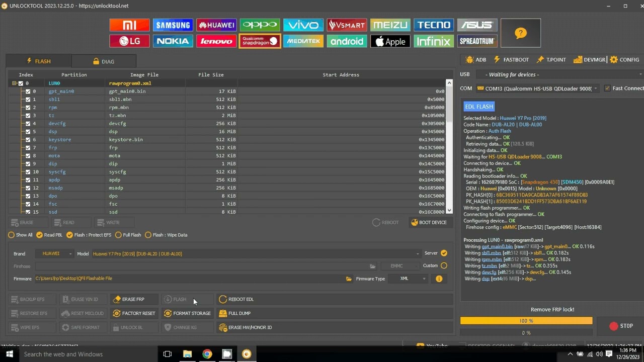Choose the Huawei brand tile
644x362 pixels.
(x=216, y=25)
